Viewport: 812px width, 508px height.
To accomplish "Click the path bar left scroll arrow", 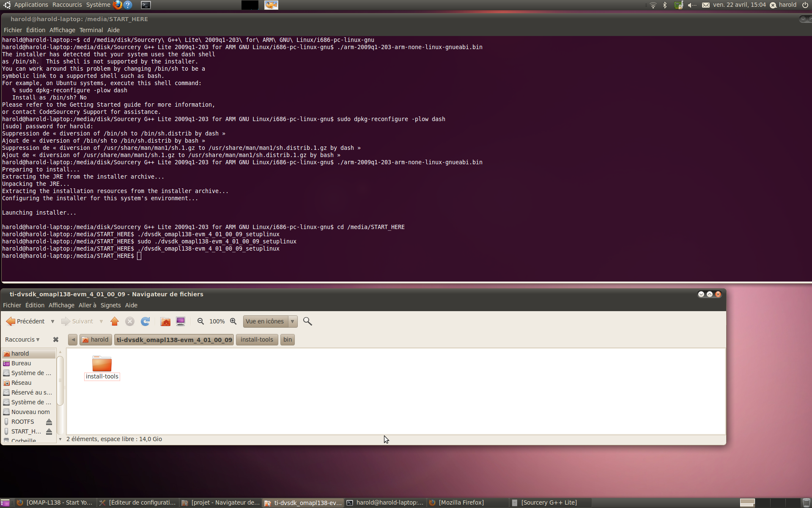I will 73,340.
